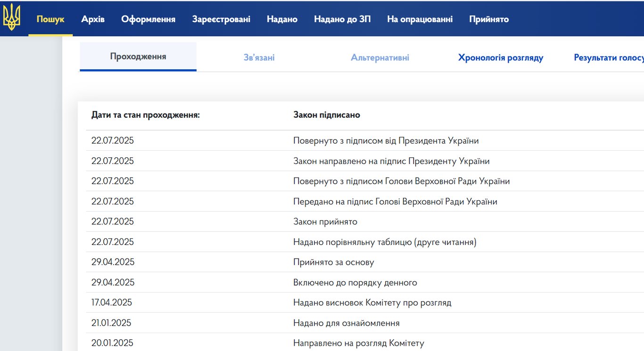Click the trident coat of arms logo
The height and width of the screenshot is (351, 644).
pyautogui.click(x=13, y=18)
